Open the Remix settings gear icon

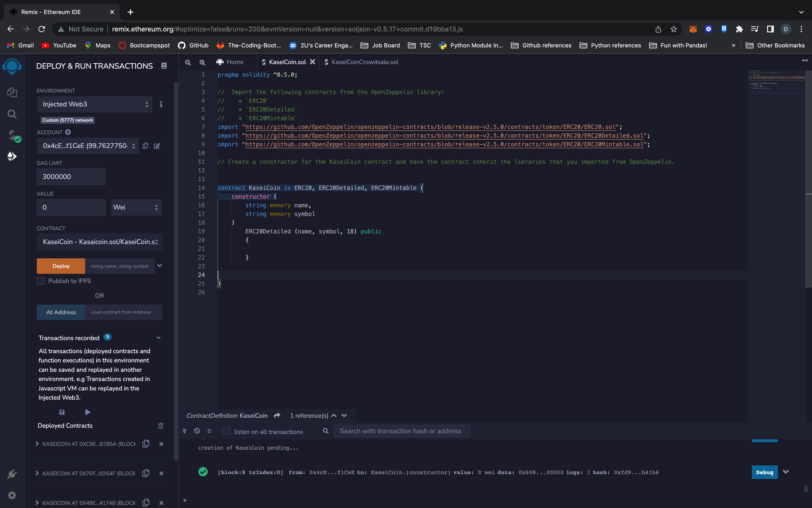tap(12, 495)
